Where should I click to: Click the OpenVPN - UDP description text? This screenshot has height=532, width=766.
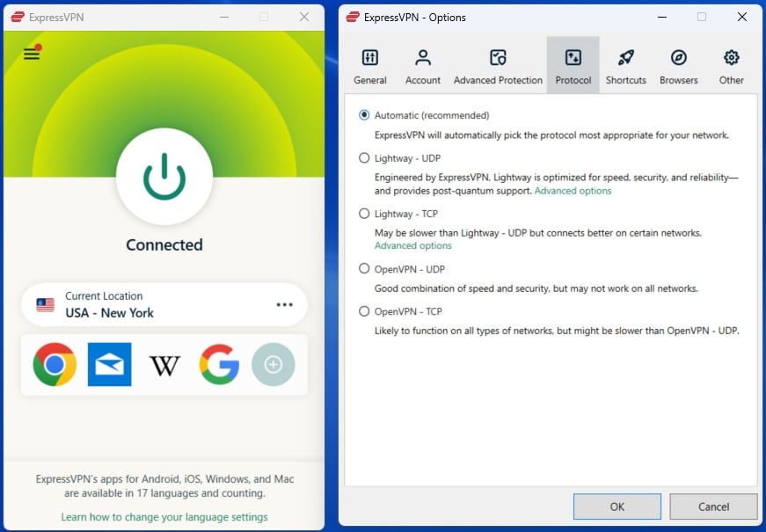coord(536,288)
